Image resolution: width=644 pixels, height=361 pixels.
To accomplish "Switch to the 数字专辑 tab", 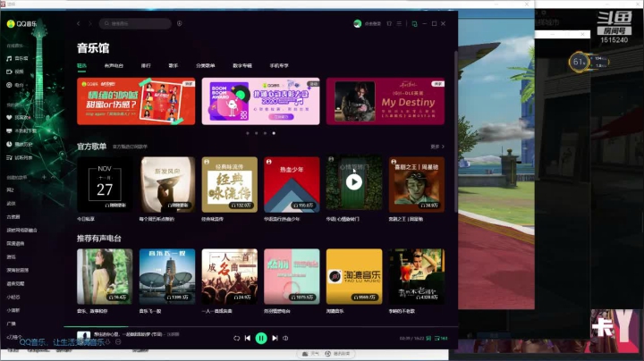I will point(242,65).
